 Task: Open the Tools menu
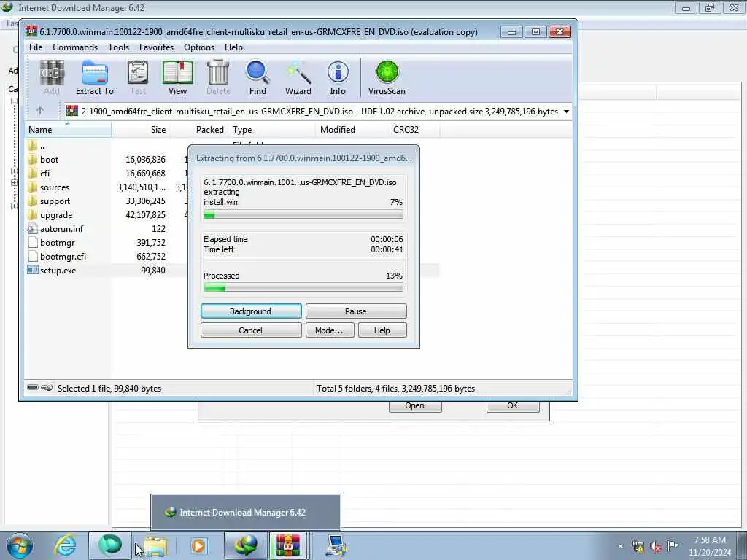click(118, 47)
